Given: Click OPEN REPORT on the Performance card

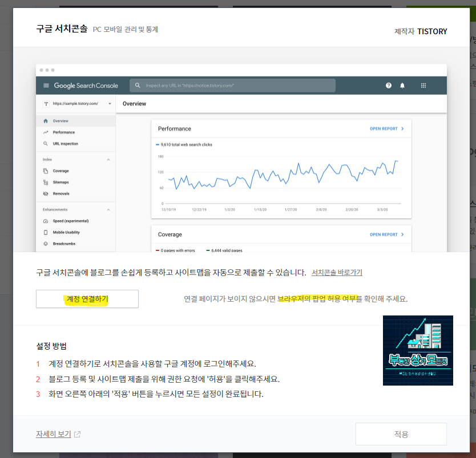Looking at the screenshot, I should coord(384,128).
